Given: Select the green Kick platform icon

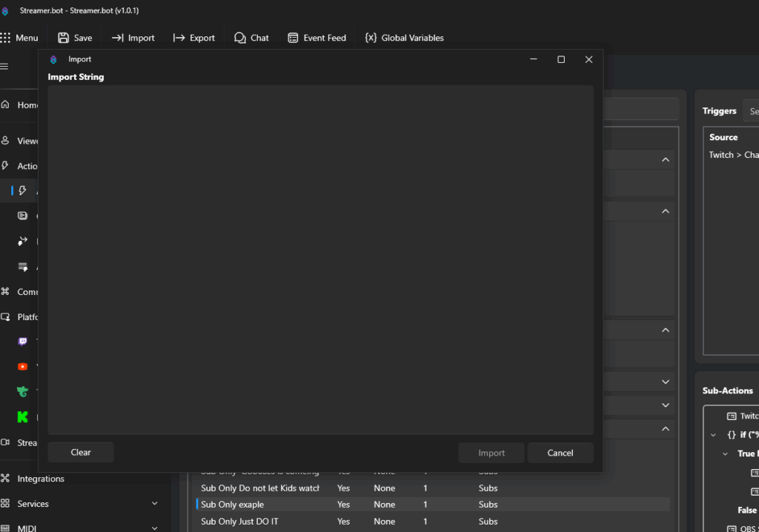Looking at the screenshot, I should point(22,416).
